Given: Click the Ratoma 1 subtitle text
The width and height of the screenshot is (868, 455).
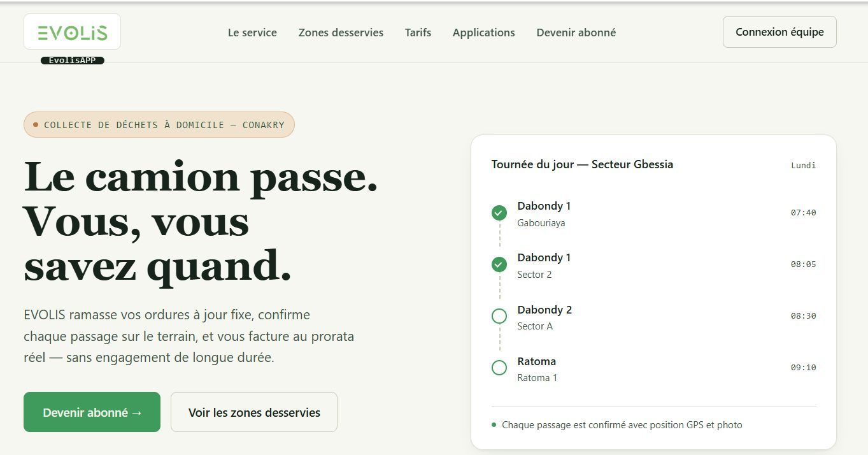Looking at the screenshot, I should pyautogui.click(x=537, y=378).
